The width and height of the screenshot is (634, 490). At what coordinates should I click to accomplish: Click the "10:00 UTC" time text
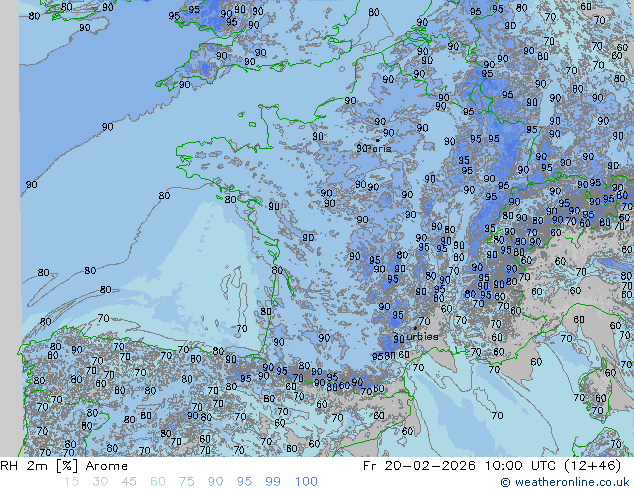521,466
